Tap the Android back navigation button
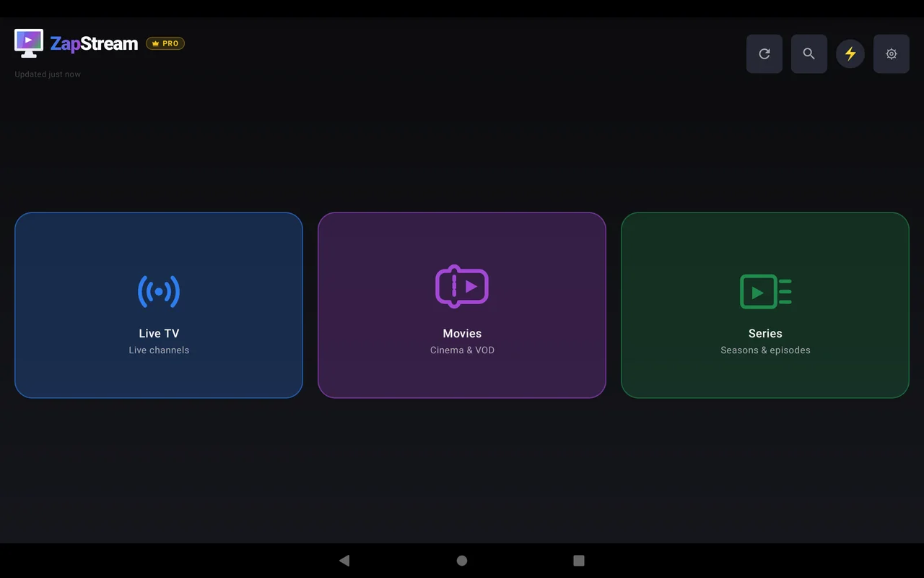The image size is (924, 578). tap(344, 561)
